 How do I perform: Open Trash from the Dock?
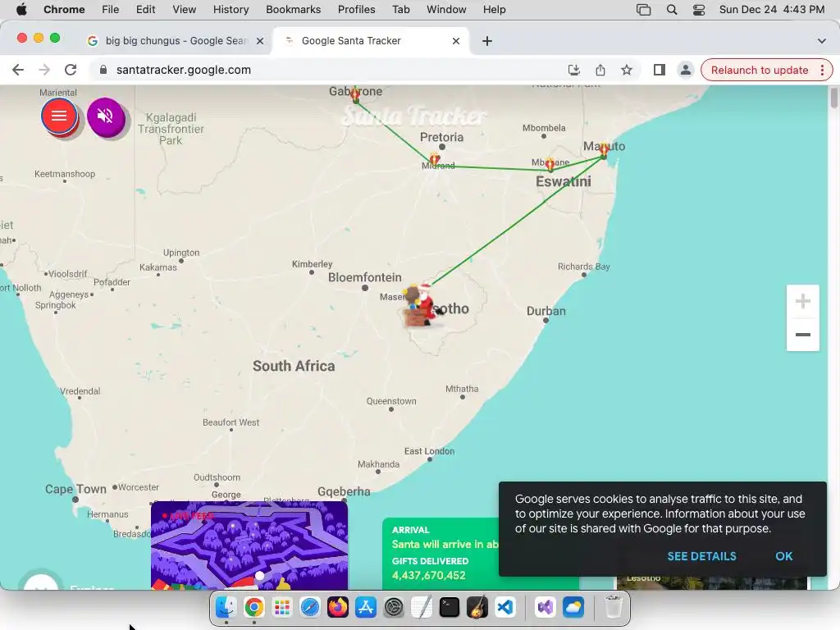[x=614, y=607]
